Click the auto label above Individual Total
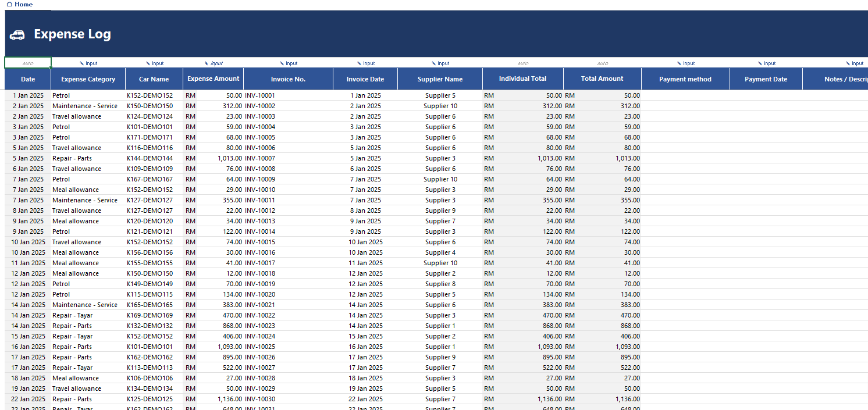The height and width of the screenshot is (410, 868). (523, 63)
